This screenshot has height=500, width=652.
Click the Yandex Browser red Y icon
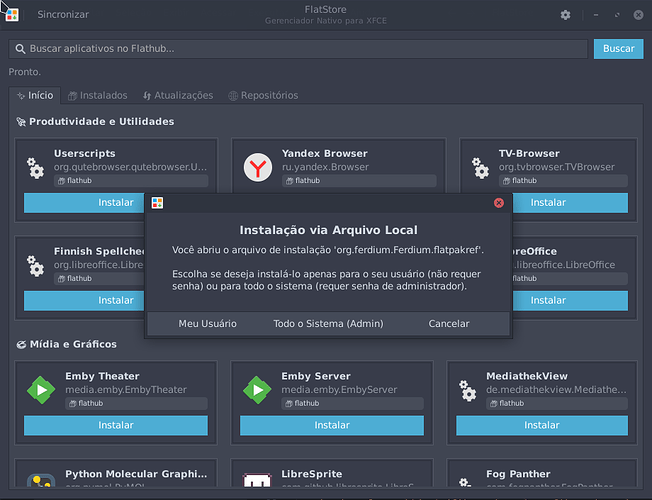coord(258,167)
